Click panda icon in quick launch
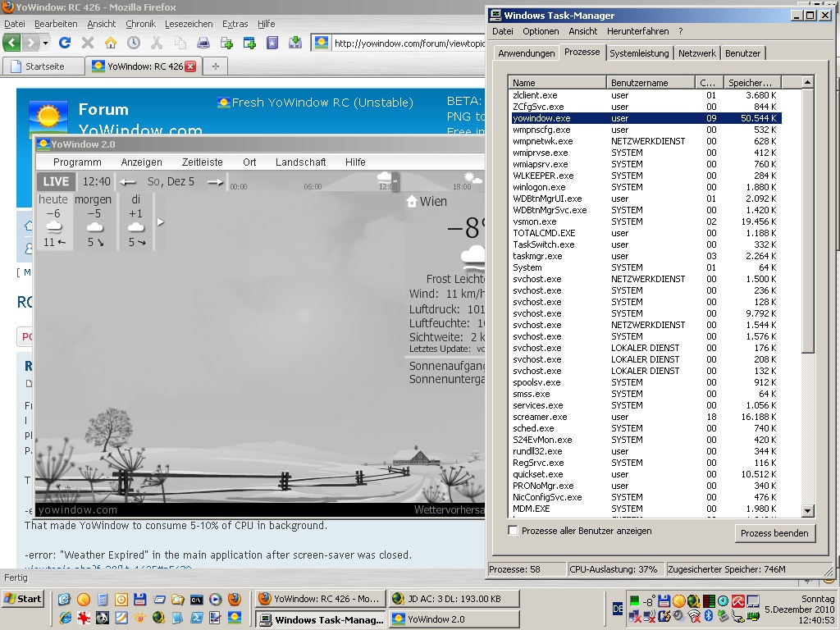This screenshot has width=840, height=630. pos(103,618)
